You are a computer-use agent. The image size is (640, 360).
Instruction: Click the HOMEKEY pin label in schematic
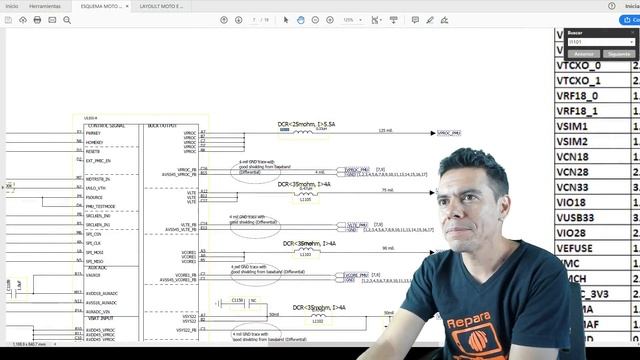(94, 142)
